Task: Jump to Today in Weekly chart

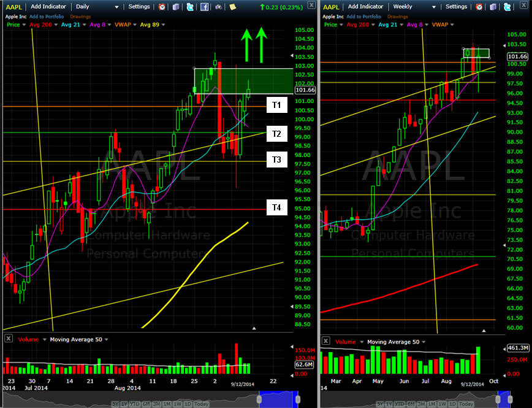Action: (x=466, y=404)
